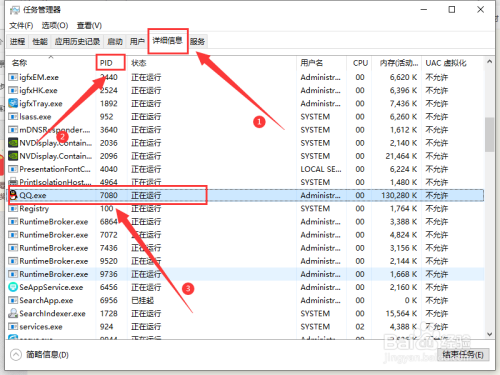This screenshot has height=375, width=500.
Task: Click PID value 7080
Action: click(109, 195)
